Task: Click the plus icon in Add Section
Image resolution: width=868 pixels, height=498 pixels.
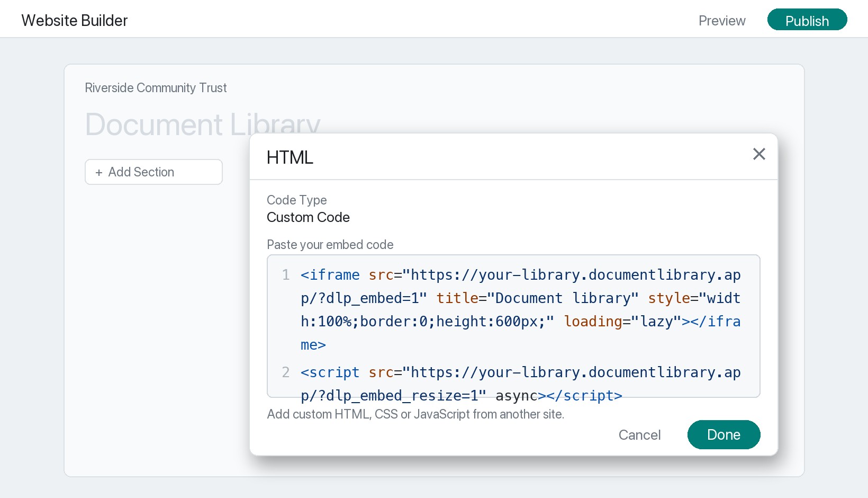Action: click(x=99, y=173)
